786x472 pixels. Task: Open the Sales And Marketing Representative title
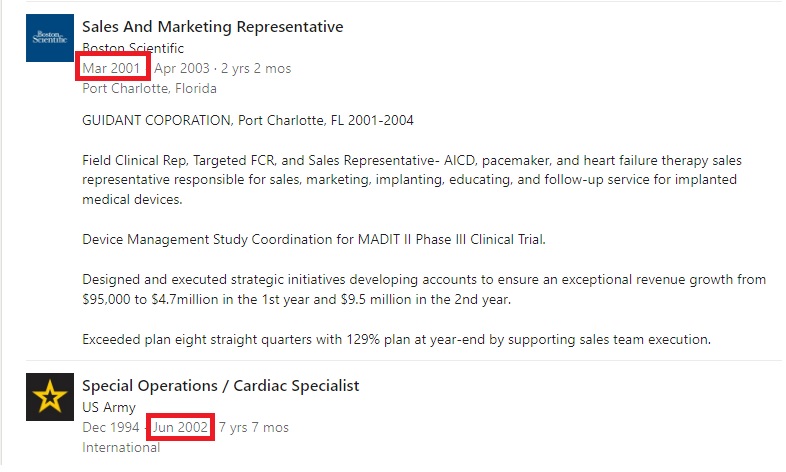(213, 27)
